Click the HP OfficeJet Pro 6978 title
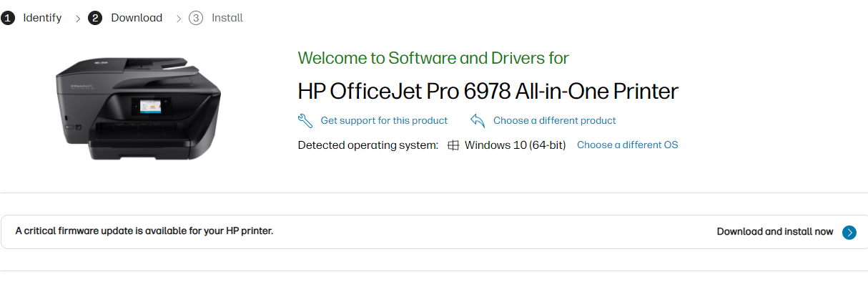 [488, 92]
